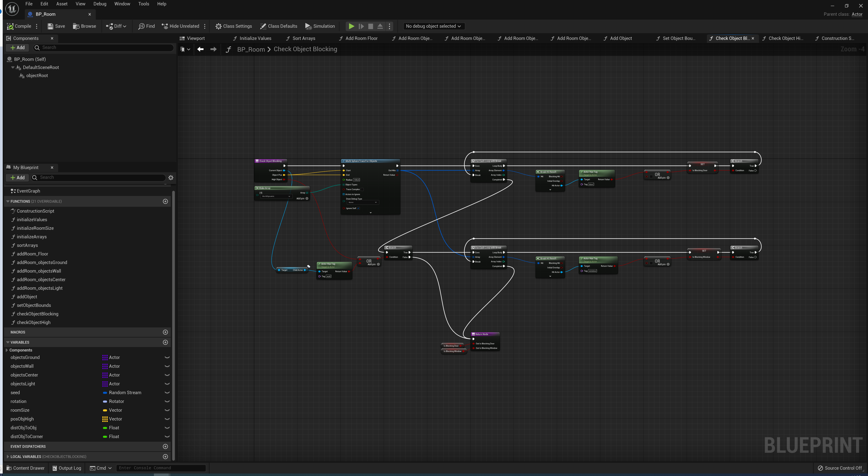
Task: Toggle visibility eye for seed variable
Action: [x=167, y=393]
